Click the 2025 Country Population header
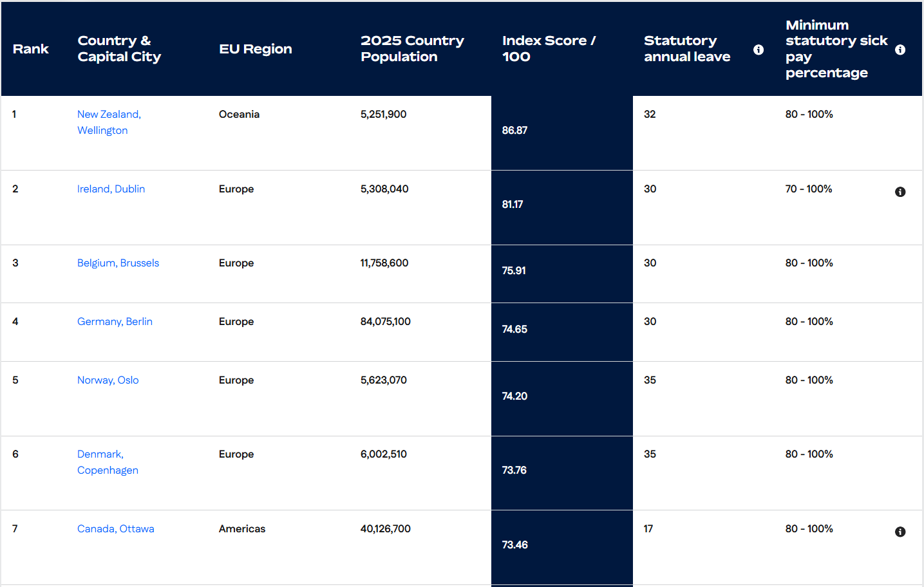 coord(412,49)
